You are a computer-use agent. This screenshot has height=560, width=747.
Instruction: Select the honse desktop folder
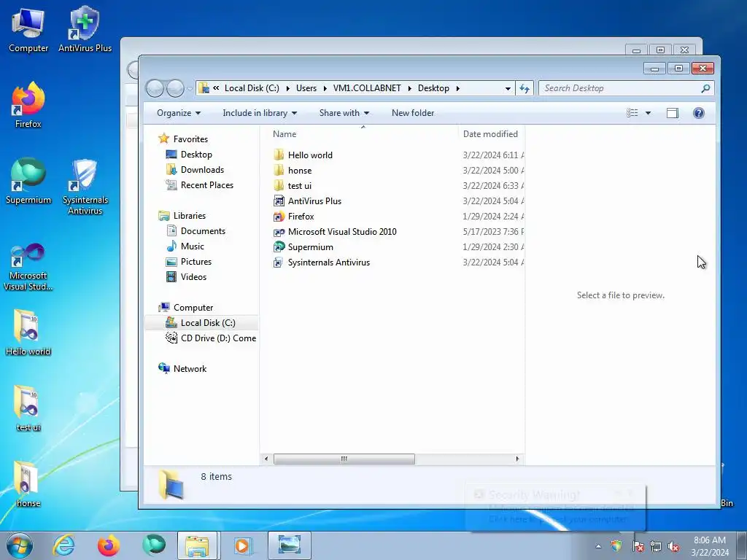click(28, 484)
